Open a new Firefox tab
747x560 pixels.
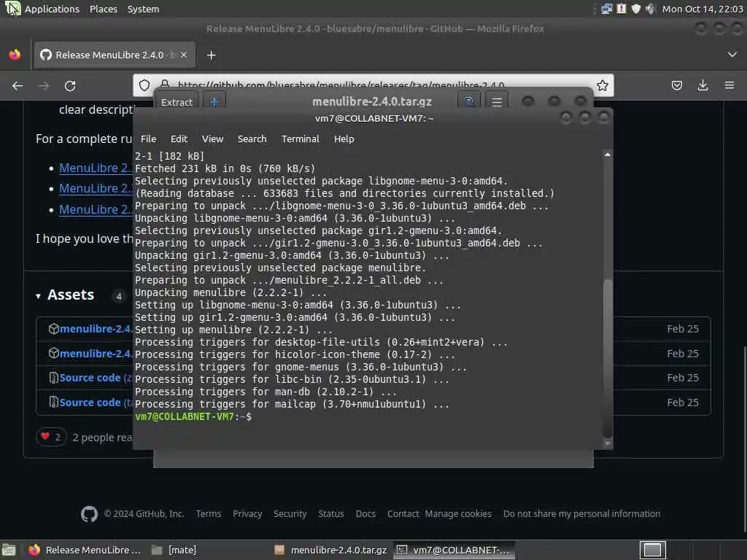click(x=211, y=55)
